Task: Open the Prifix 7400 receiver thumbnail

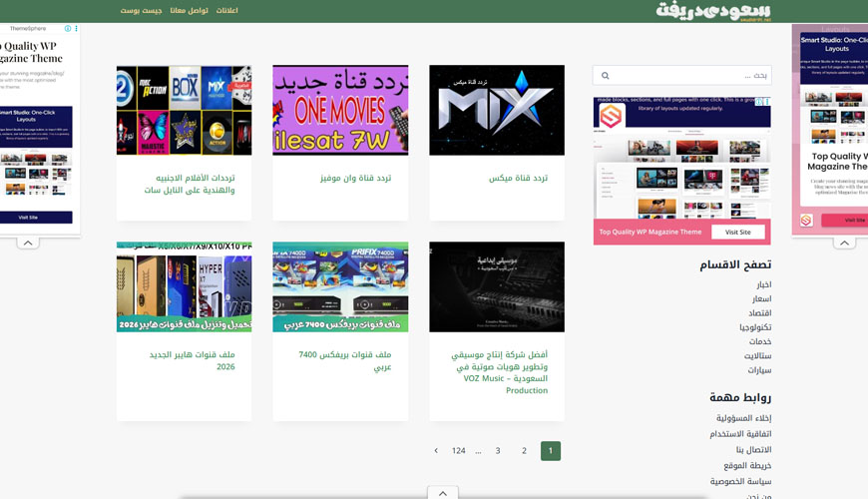Action: [340, 286]
